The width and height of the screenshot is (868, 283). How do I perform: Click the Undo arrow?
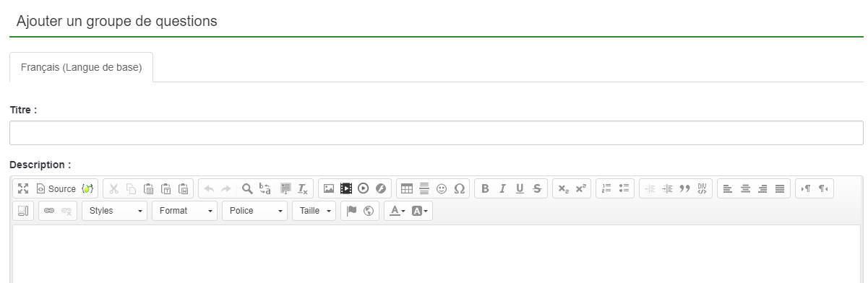coord(209,189)
